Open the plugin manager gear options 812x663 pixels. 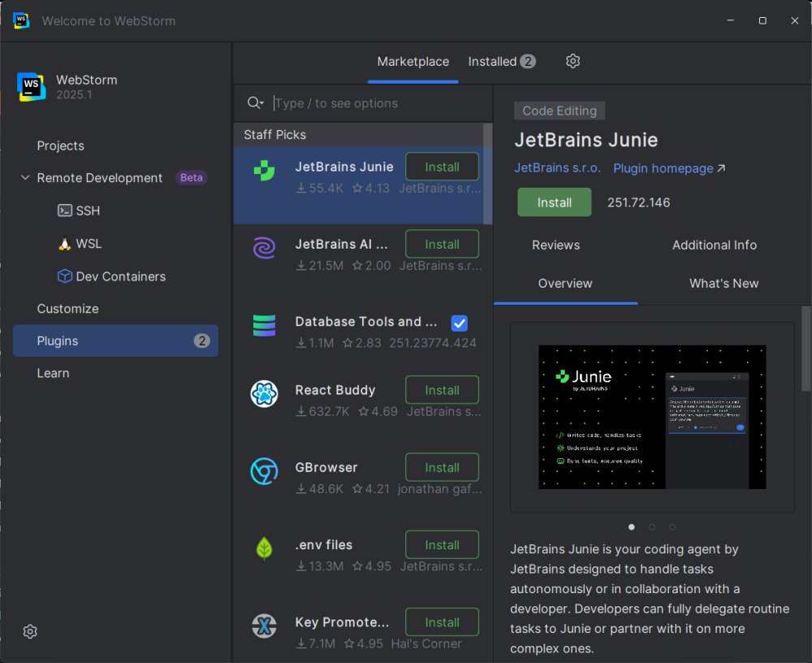coord(572,61)
